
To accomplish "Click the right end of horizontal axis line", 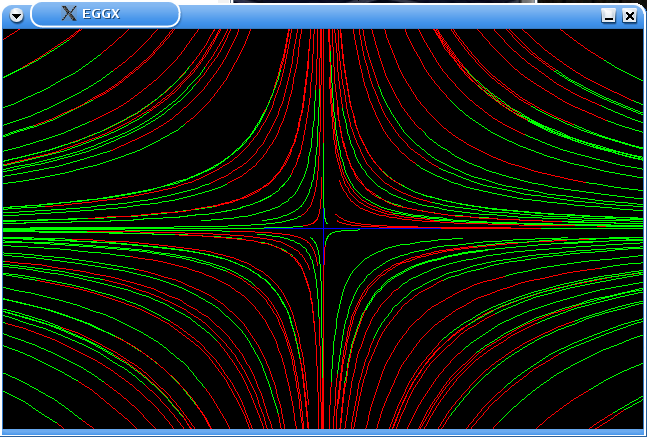I will click(639, 229).
